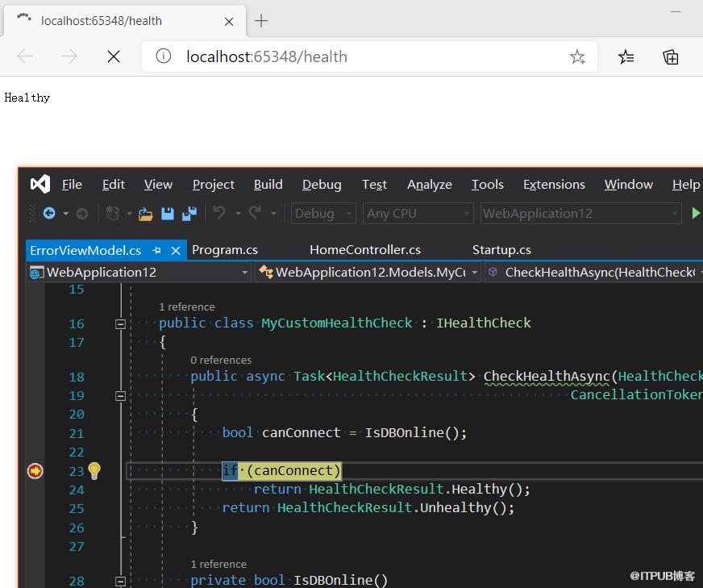This screenshot has height=588, width=703.
Task: Click the Redo arrow in Visual Studio toolbar
Action: pos(255,212)
